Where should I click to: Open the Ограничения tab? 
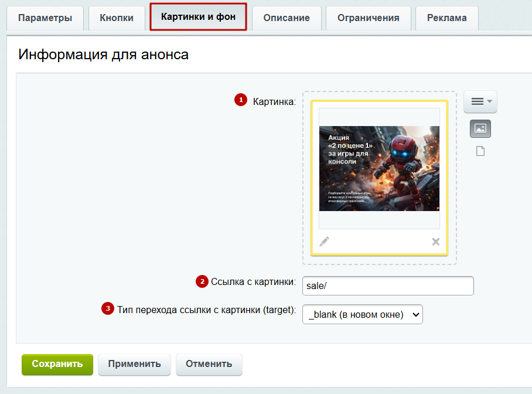click(369, 18)
